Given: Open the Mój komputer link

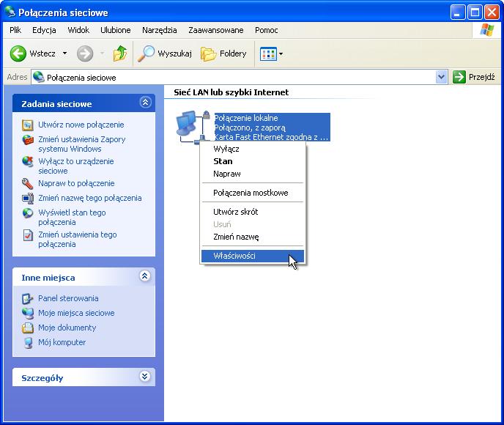Looking at the screenshot, I should 62,342.
